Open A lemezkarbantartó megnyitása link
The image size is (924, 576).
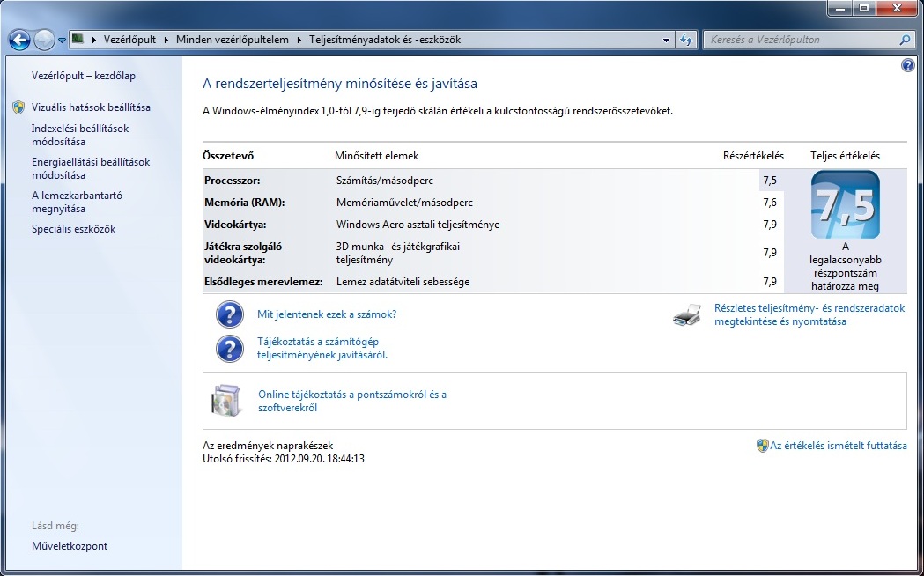[78, 202]
